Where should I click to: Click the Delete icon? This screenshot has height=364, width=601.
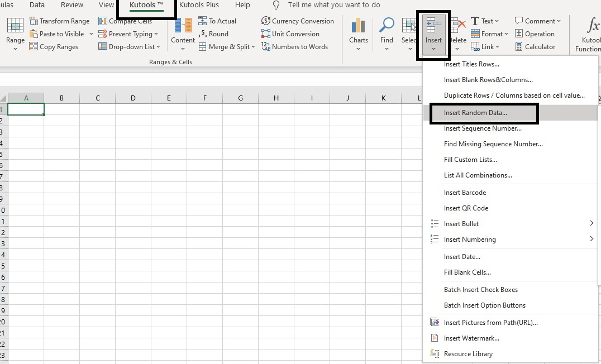coord(458,25)
